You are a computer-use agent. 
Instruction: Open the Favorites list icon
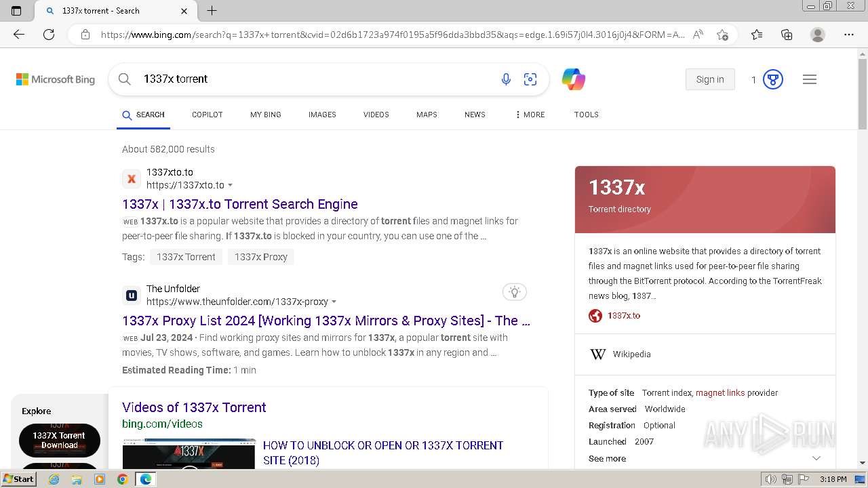click(x=757, y=35)
